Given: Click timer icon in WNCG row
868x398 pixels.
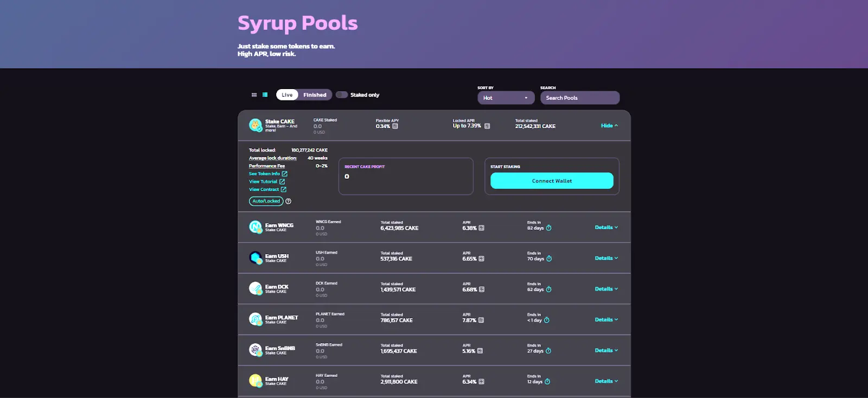Looking at the screenshot, I should [548, 228].
